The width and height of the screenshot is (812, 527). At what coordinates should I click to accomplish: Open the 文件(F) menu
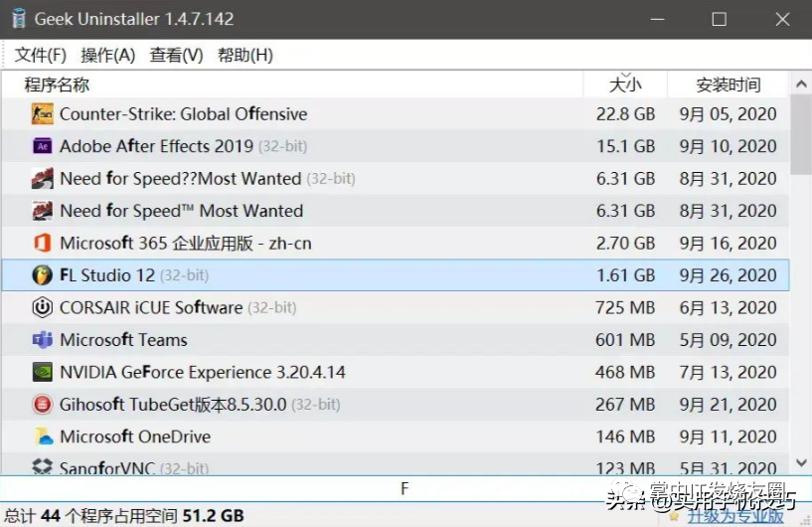coord(41,55)
